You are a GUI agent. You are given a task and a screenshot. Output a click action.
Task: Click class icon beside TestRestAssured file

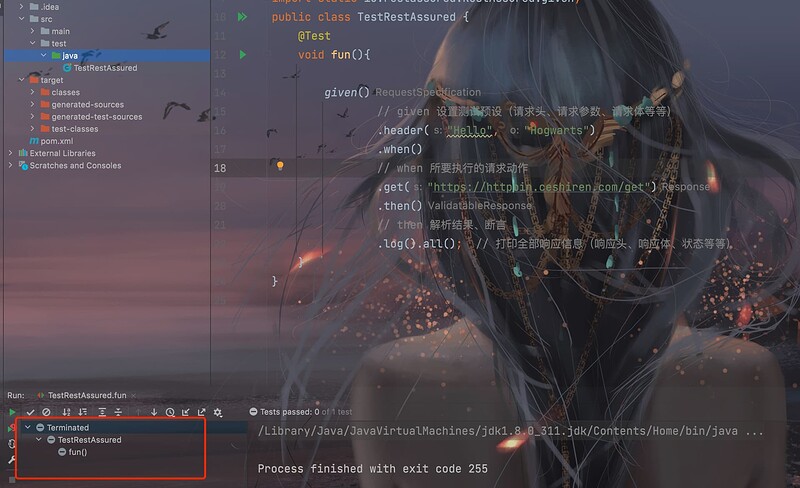pyautogui.click(x=67, y=68)
